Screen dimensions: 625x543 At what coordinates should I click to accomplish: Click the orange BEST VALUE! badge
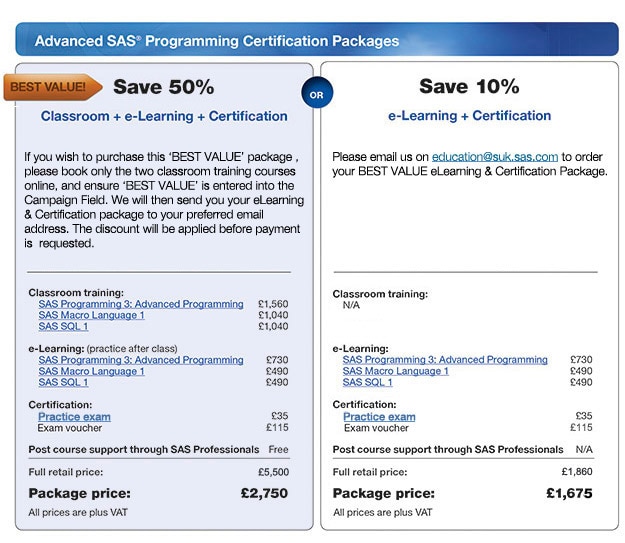coord(53,87)
